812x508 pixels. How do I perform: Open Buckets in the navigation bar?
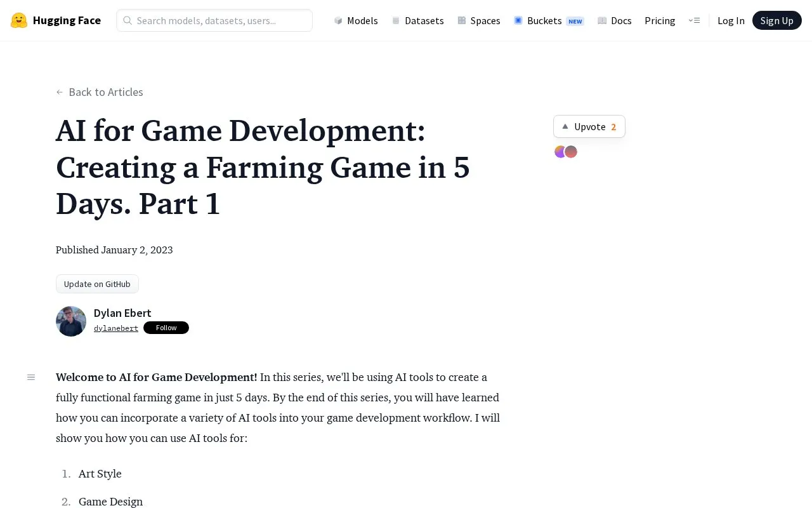(x=549, y=20)
